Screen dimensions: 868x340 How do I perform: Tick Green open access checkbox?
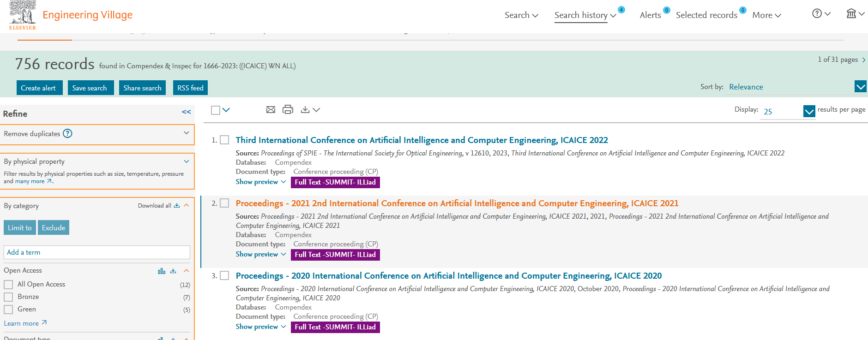(8, 310)
